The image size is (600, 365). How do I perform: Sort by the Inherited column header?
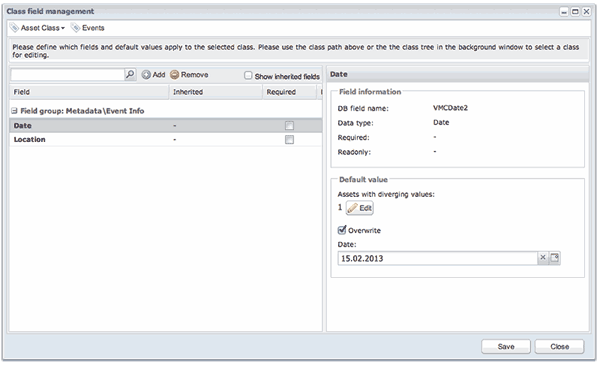click(x=216, y=92)
